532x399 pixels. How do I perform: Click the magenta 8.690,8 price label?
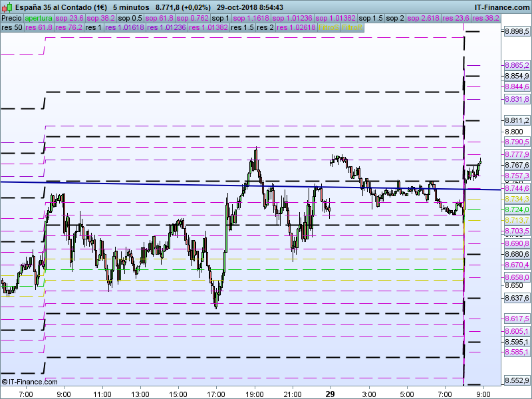(517, 243)
